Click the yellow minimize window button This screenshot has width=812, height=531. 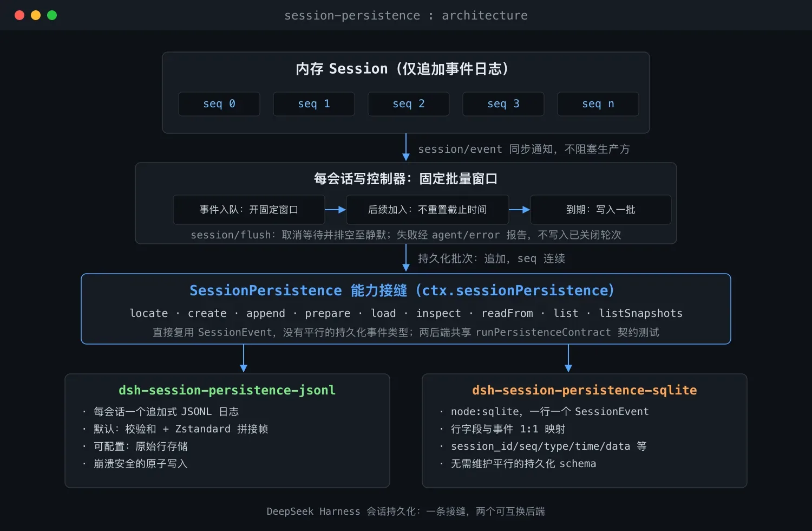click(x=36, y=15)
